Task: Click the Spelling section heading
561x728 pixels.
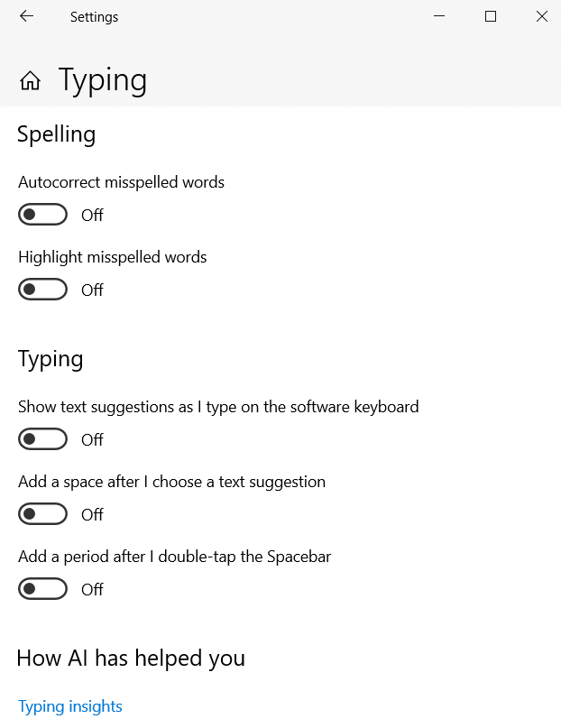Action: [x=56, y=134]
